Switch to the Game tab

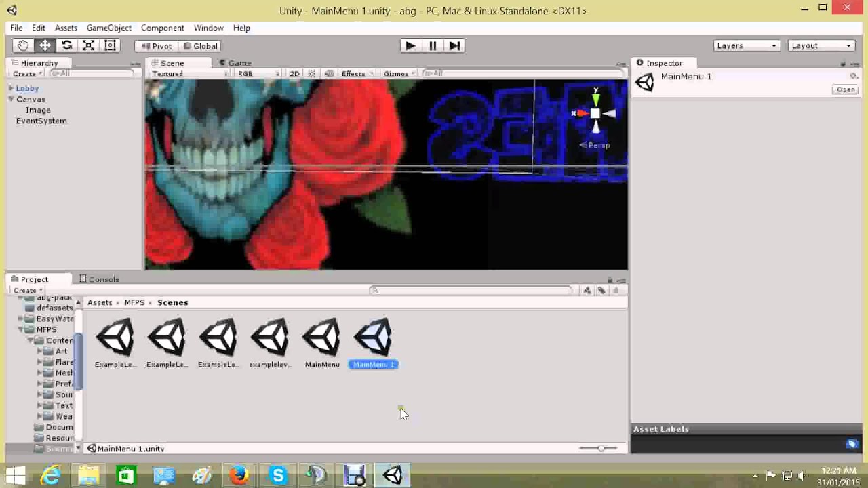(x=235, y=63)
